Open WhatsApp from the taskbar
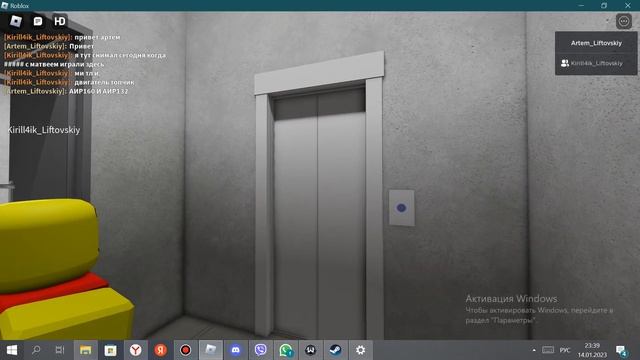 (x=285, y=350)
